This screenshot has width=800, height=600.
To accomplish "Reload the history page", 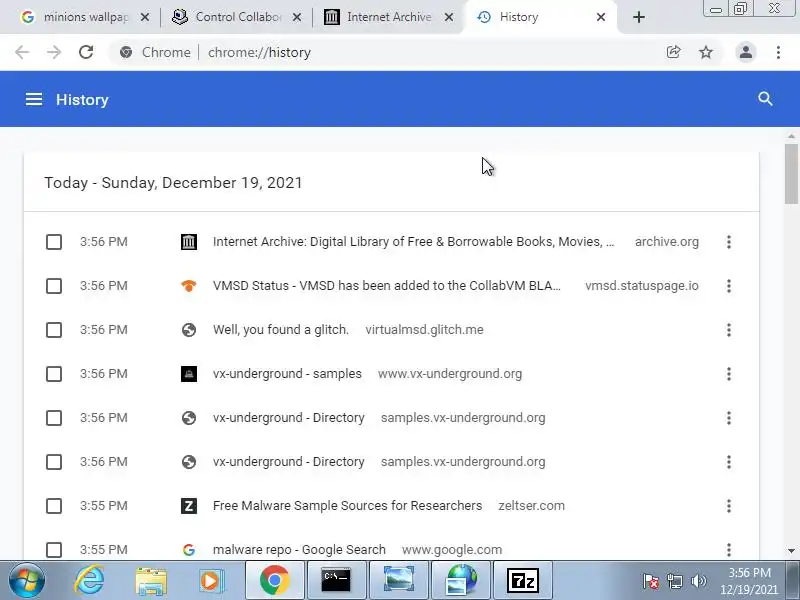I will point(86,52).
